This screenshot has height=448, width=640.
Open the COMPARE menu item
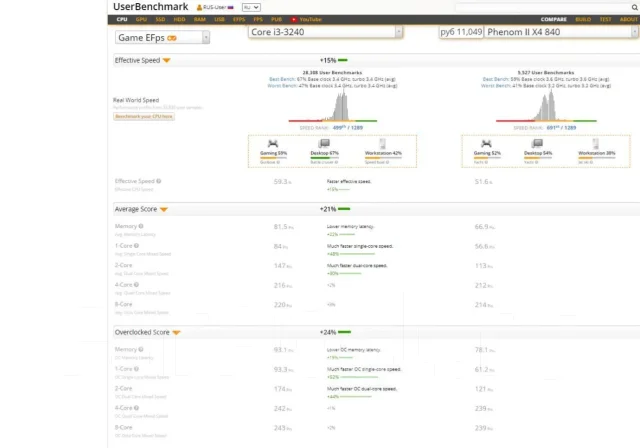click(x=553, y=19)
